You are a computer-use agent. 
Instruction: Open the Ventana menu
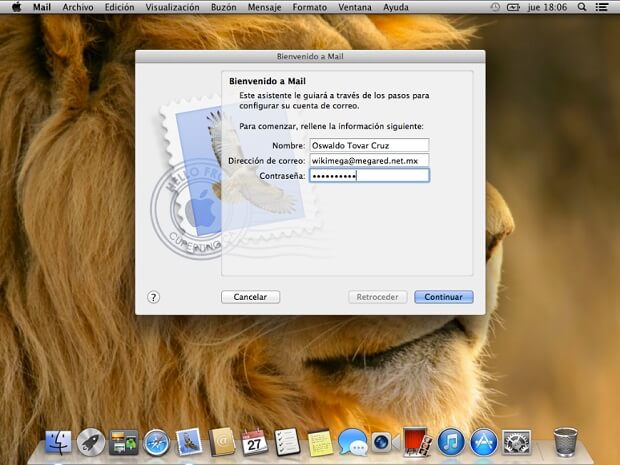coord(355,7)
